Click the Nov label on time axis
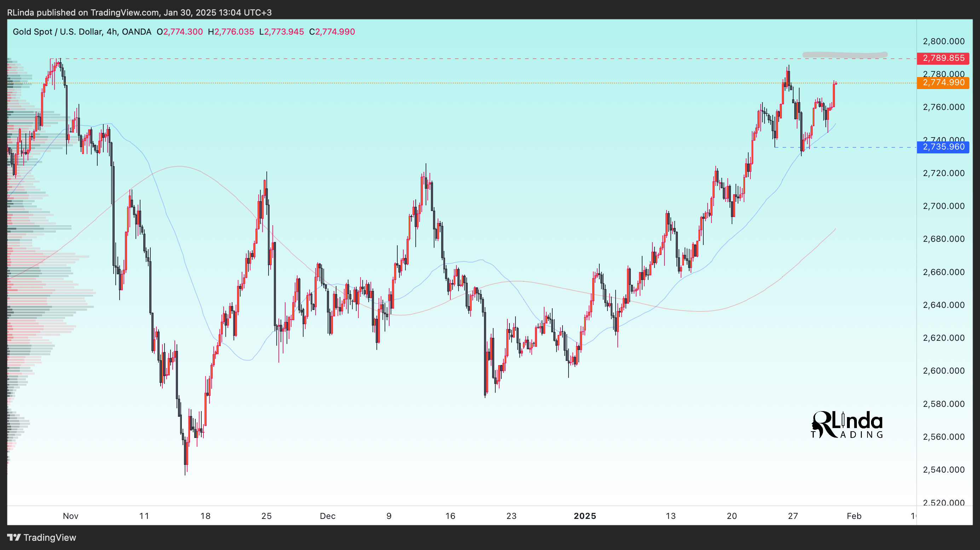980x550 pixels. 70,516
